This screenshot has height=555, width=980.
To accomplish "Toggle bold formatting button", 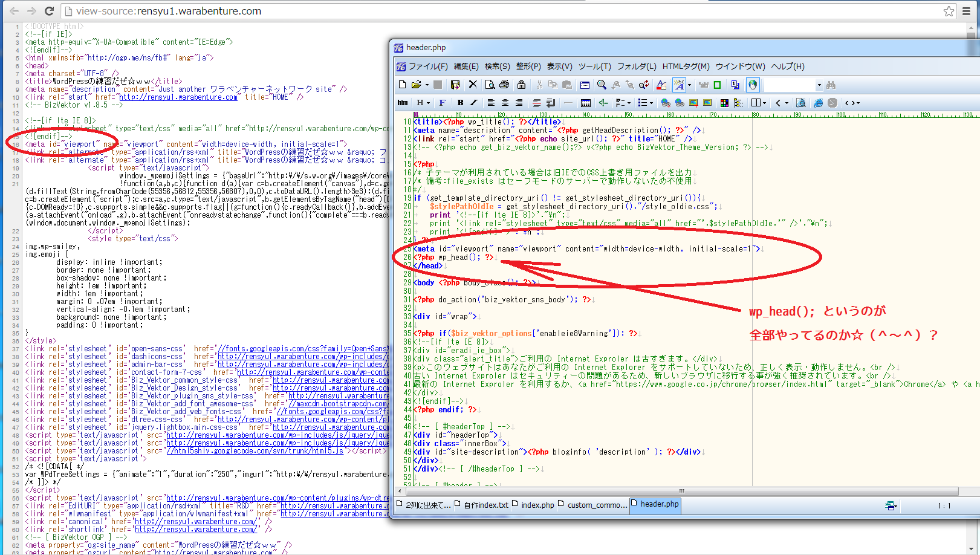I will pyautogui.click(x=460, y=103).
